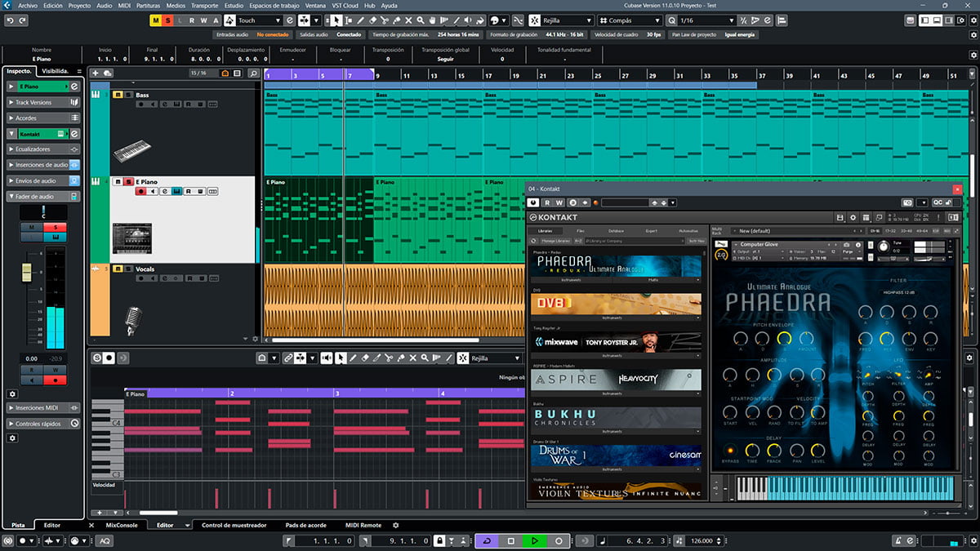Toggle global Solo S button in toolbar
Screen dimensions: 980x551
click(168, 20)
